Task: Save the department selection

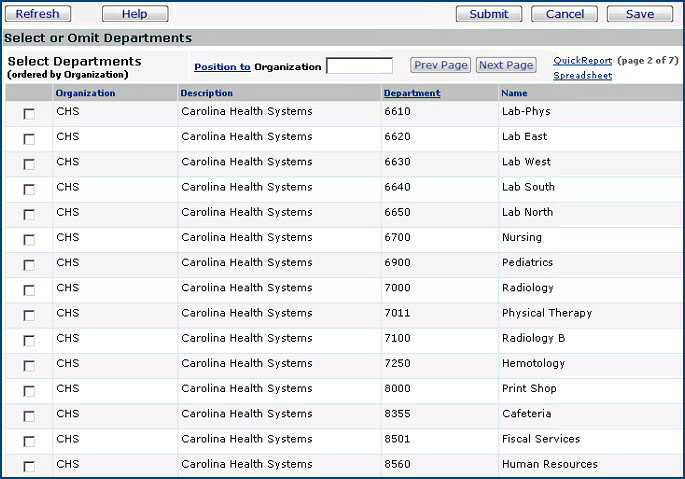Action: pos(639,14)
